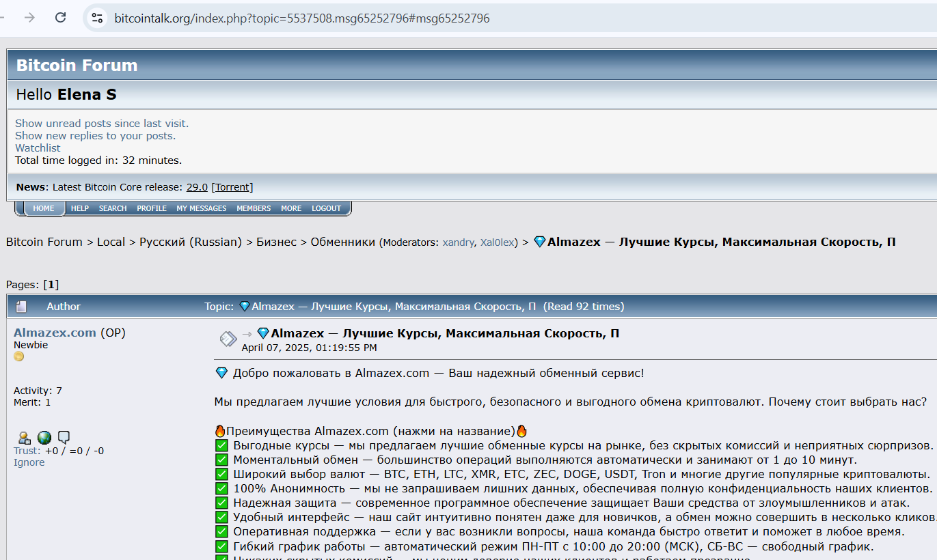Go to Local breadcrumb
The width and height of the screenshot is (937, 560).
pos(111,242)
